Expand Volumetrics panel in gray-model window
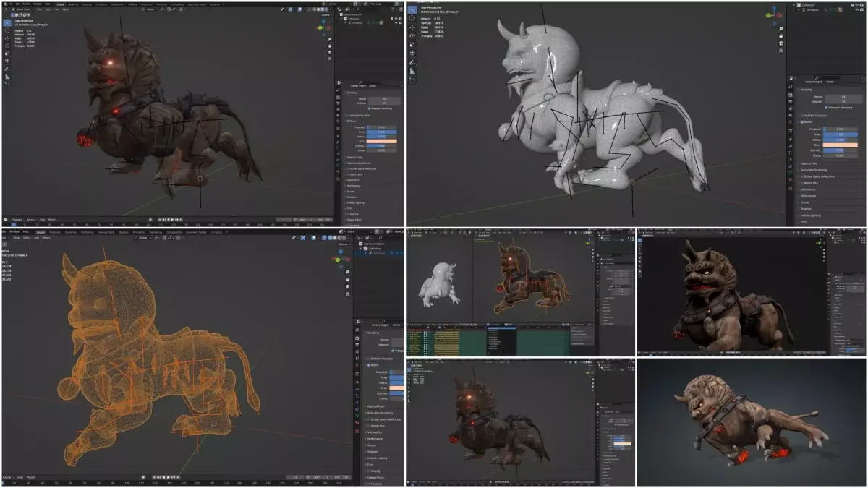The width and height of the screenshot is (868, 488). [x=809, y=189]
